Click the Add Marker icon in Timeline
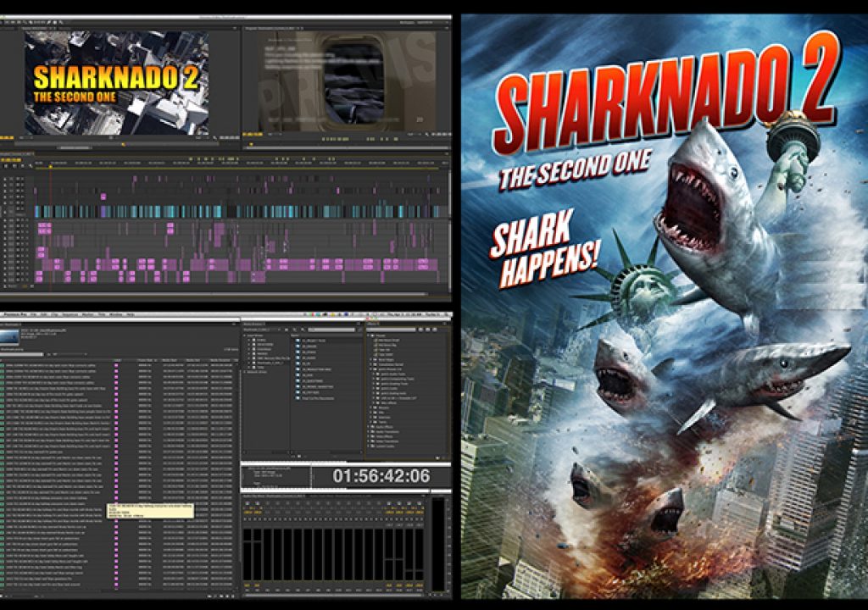868x610 pixels. [x=23, y=166]
